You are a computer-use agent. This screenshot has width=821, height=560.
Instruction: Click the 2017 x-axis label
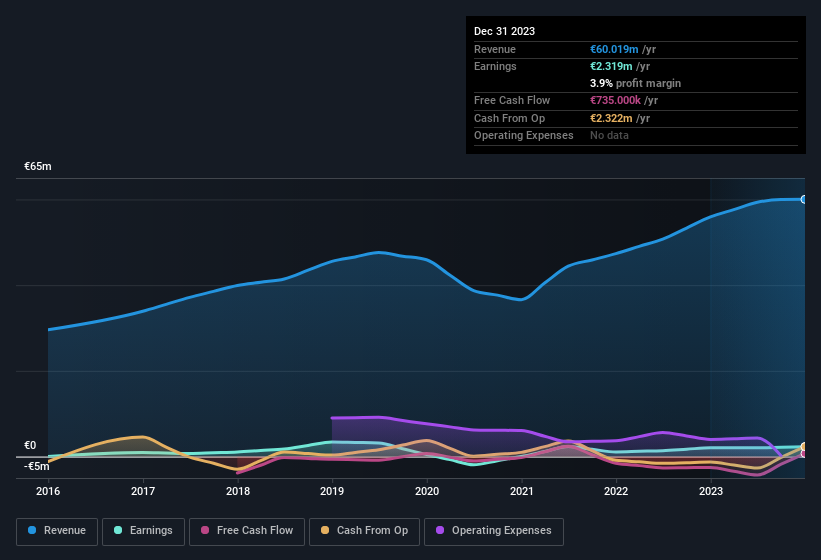click(142, 491)
